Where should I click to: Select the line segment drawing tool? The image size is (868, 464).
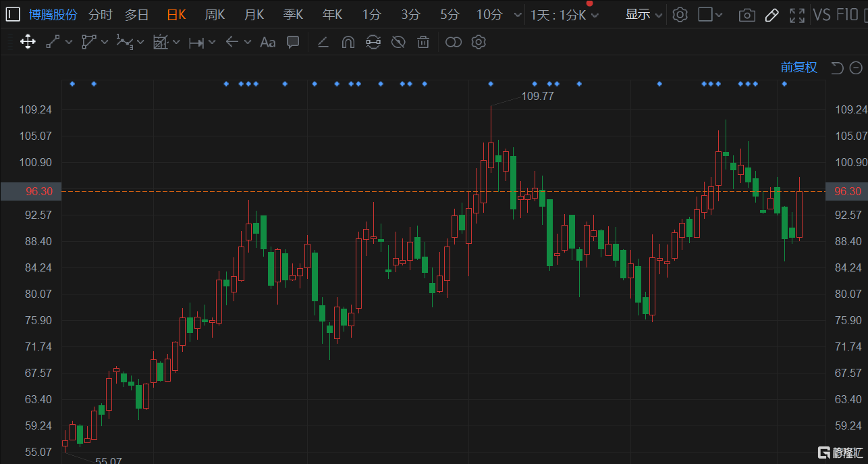point(53,43)
